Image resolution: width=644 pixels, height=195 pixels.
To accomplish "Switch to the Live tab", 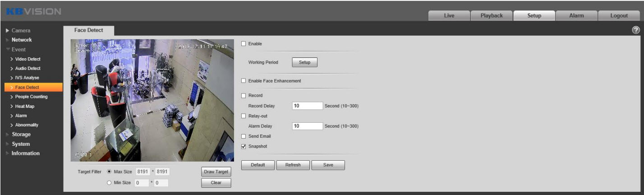I will pyautogui.click(x=449, y=16).
